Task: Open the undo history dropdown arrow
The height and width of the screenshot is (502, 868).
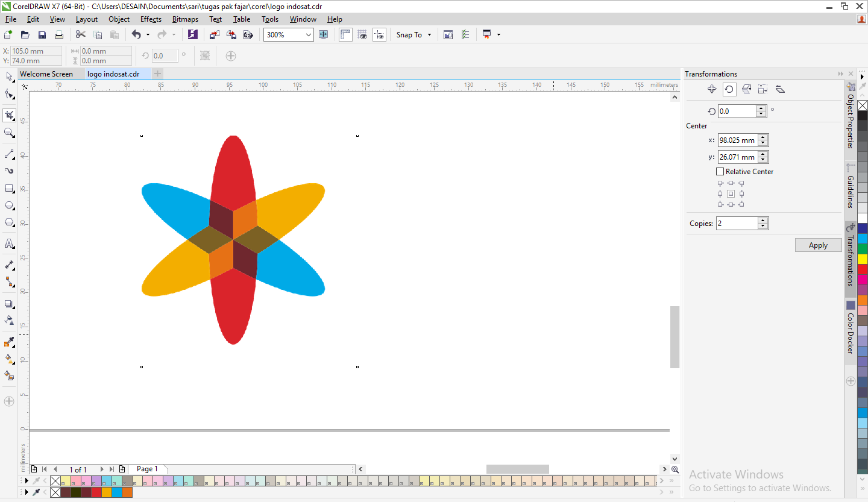Action: [148, 35]
